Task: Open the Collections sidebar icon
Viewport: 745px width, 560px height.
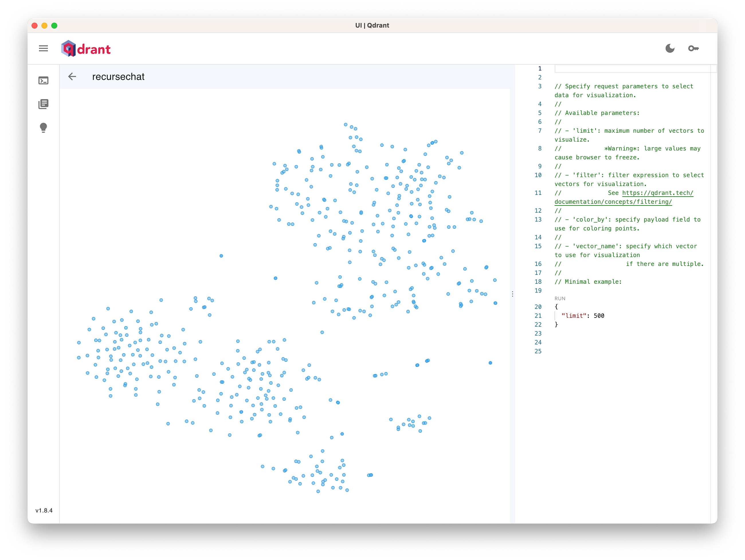Action: click(x=44, y=104)
